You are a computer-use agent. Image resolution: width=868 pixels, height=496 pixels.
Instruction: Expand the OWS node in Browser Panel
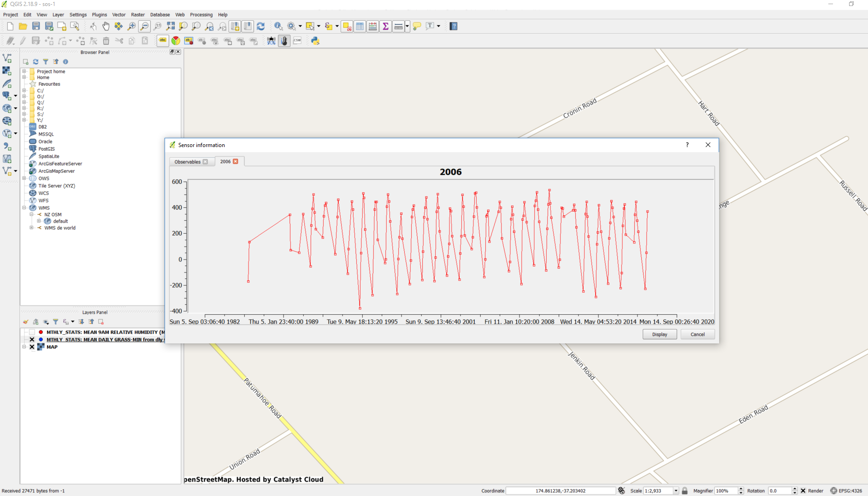(24, 178)
